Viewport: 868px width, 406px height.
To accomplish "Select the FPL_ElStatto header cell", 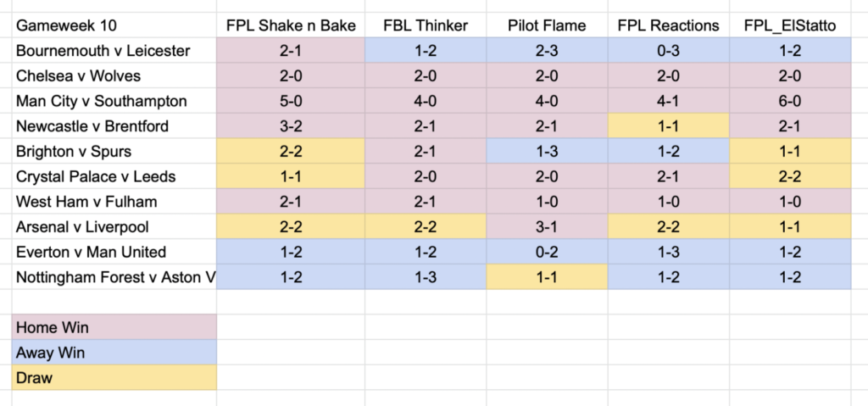I will point(790,25).
